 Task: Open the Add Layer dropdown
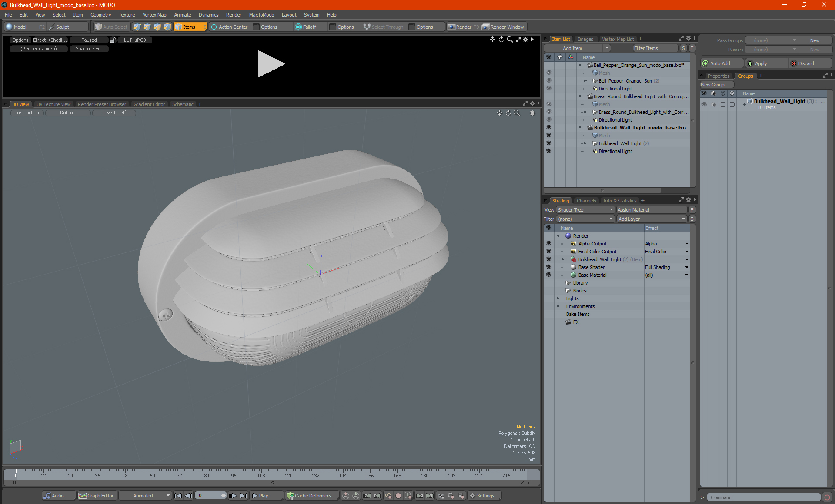click(651, 219)
